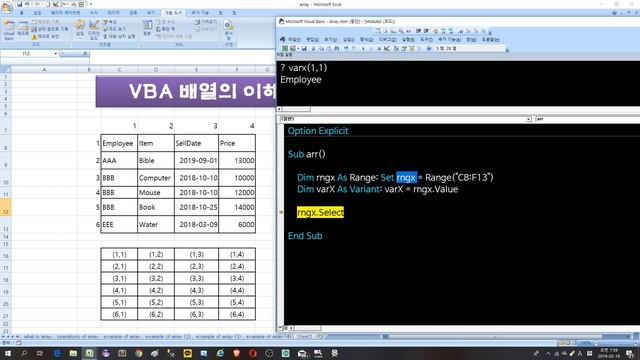Select the Sheet1 sheet tab
640x360 pixels.
(x=304, y=337)
